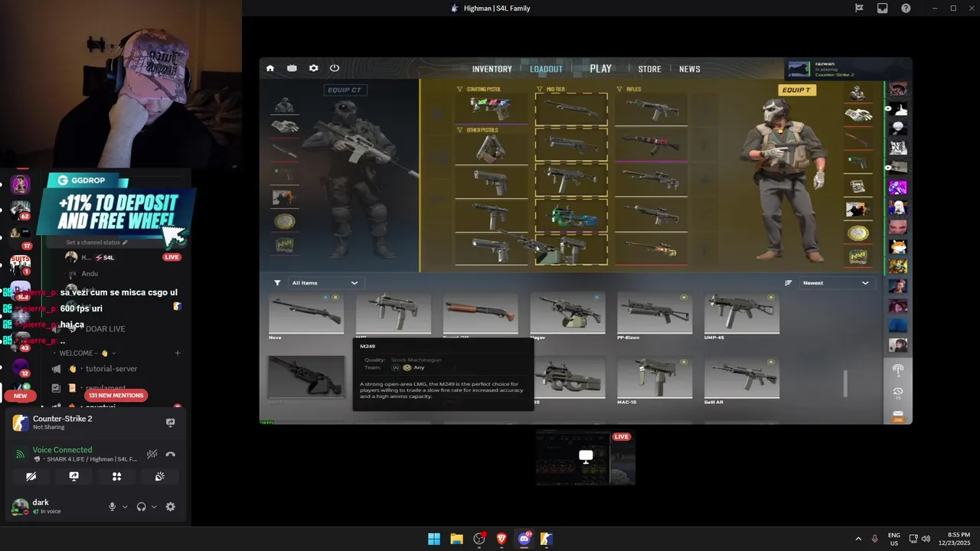
Task: Open the tutorial-server channel
Action: coord(111,369)
